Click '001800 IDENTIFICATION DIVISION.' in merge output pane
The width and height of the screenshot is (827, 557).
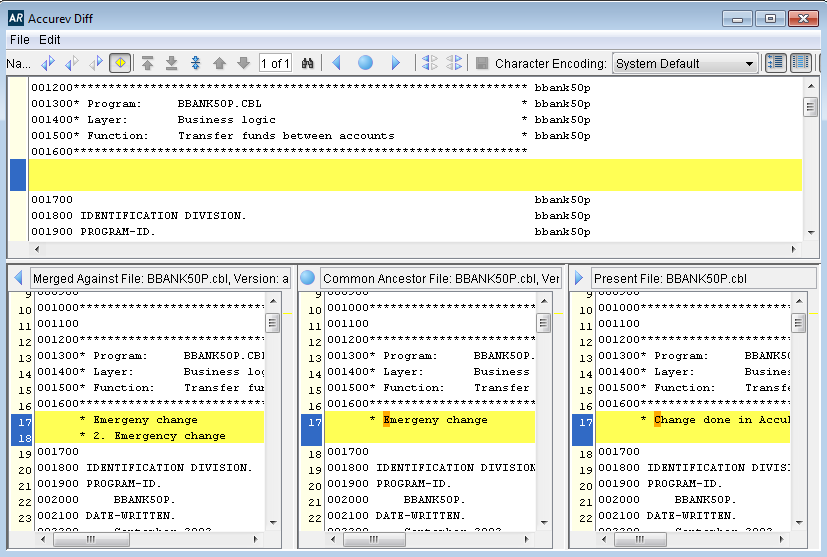coord(138,216)
